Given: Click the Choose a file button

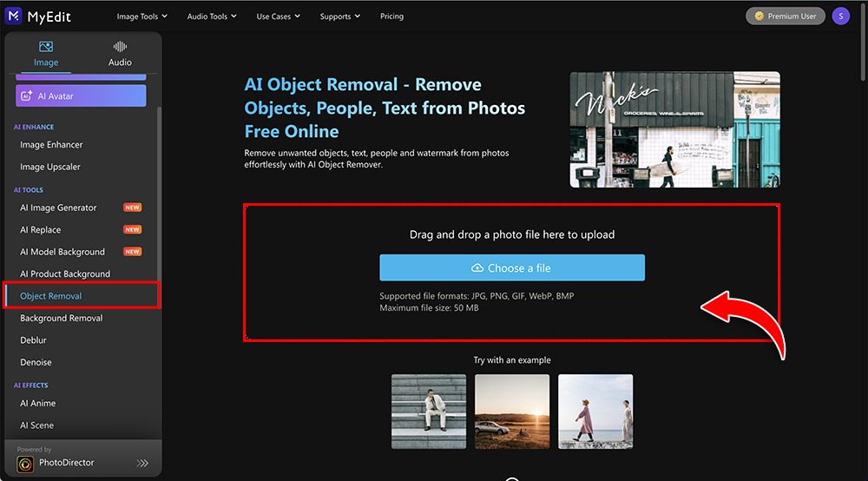Looking at the screenshot, I should coord(512,268).
